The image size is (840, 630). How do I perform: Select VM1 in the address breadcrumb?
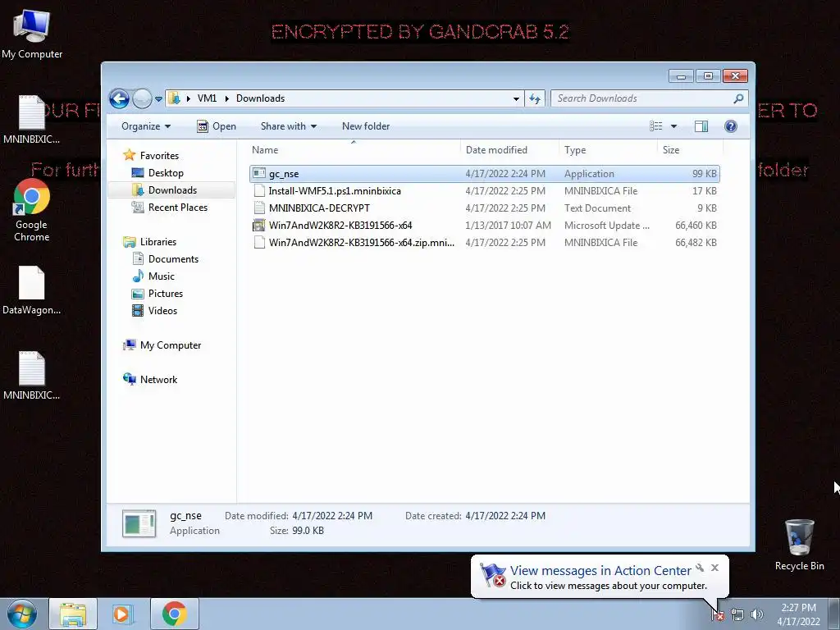tap(207, 98)
